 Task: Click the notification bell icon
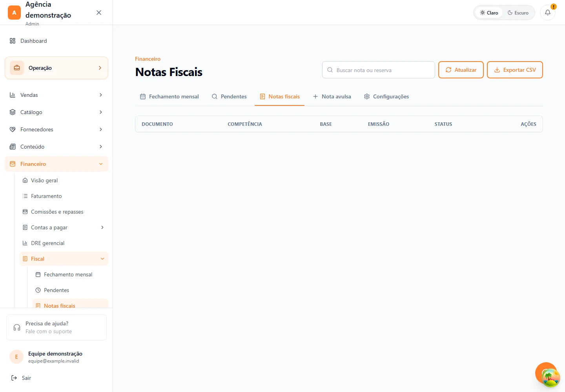tap(548, 13)
